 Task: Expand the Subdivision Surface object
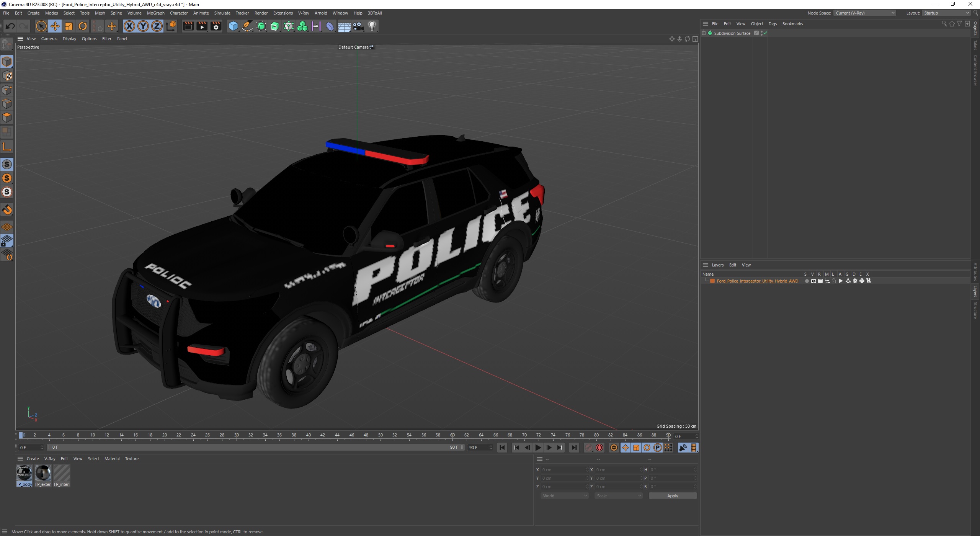(x=704, y=33)
